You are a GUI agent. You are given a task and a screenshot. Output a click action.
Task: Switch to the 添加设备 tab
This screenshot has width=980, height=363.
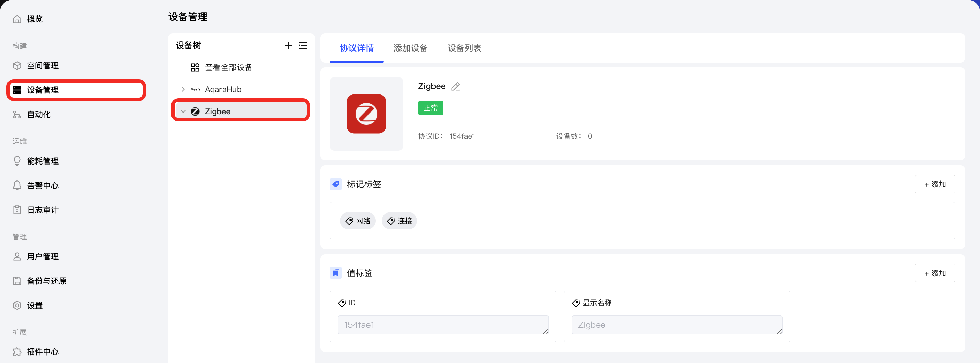[410, 48]
